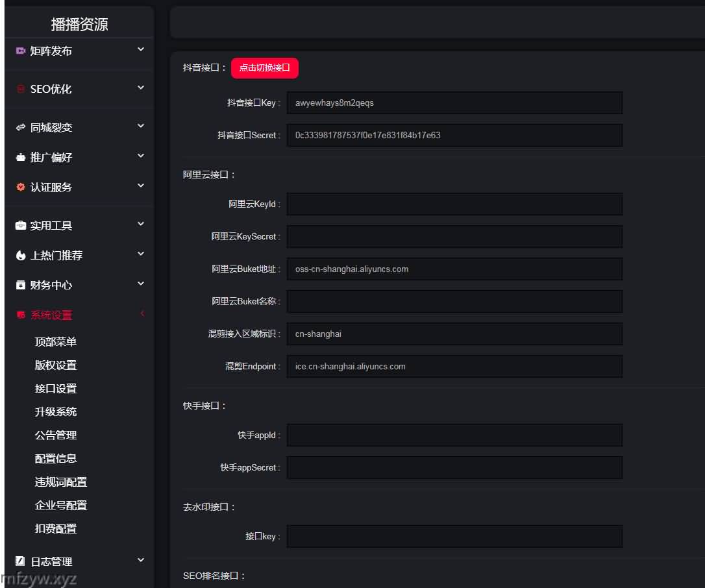Expand the 矩阵发布 menu chevron
Viewport: 705px width, 588px height.
[x=141, y=49]
